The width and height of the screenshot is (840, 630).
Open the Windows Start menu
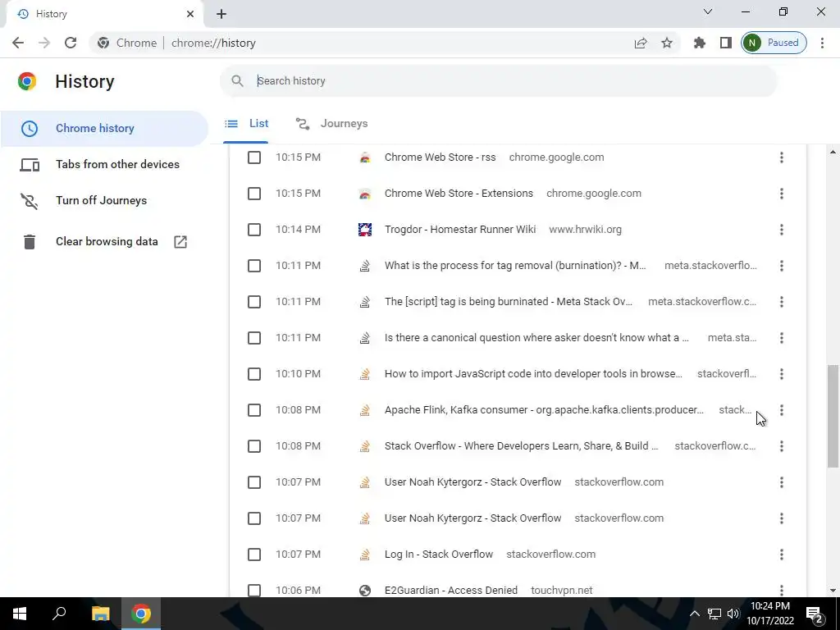click(20, 614)
